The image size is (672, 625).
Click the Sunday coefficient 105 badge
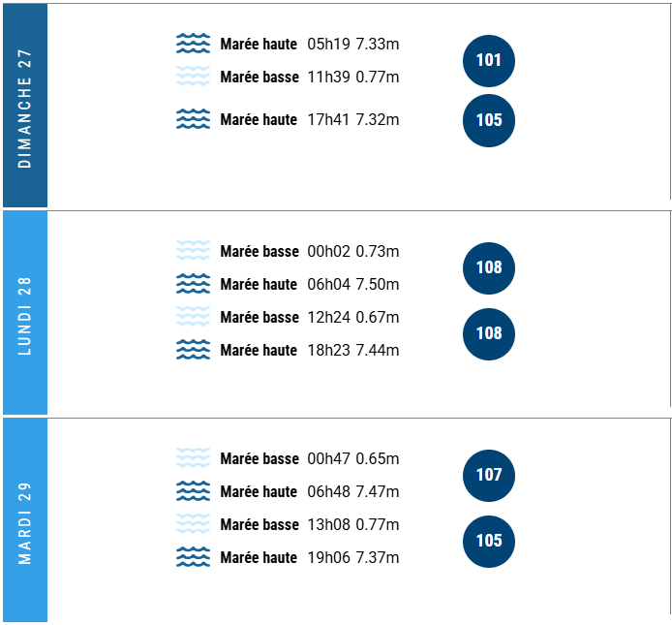click(x=489, y=120)
